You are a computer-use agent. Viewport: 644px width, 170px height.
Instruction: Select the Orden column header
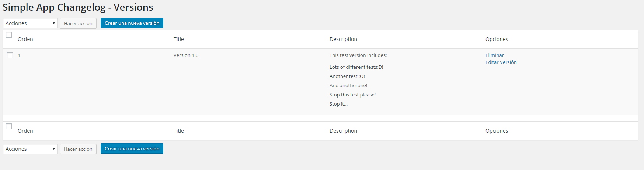tap(25, 39)
